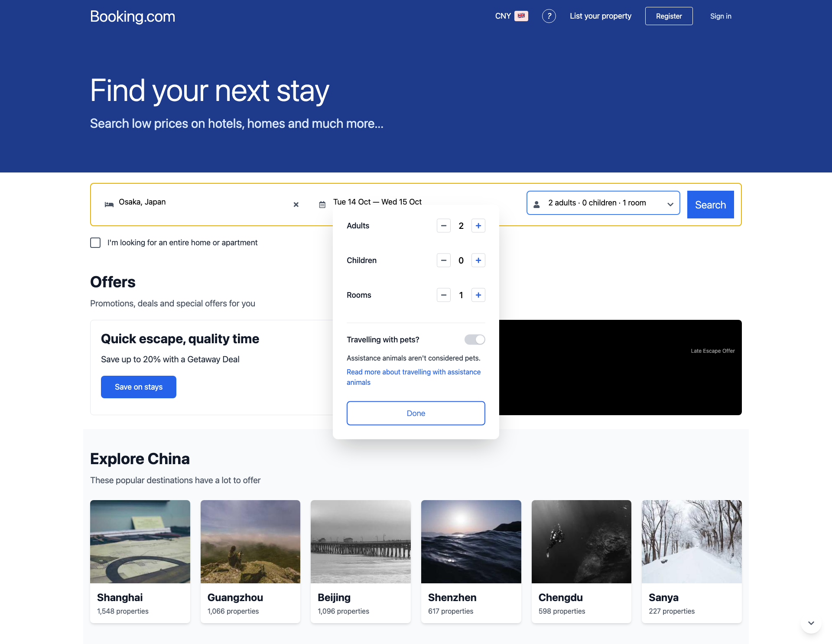Clear the Osaka destination using the X icon

[x=296, y=205]
